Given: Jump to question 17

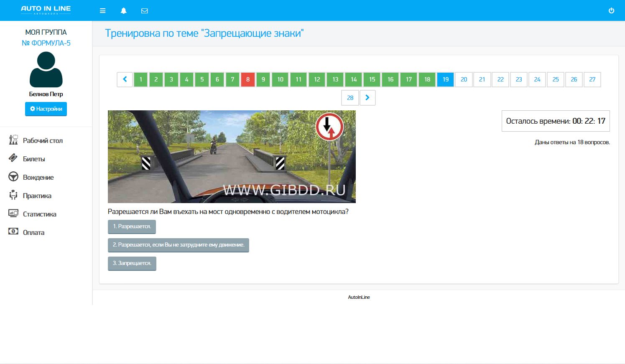Looking at the screenshot, I should point(409,79).
